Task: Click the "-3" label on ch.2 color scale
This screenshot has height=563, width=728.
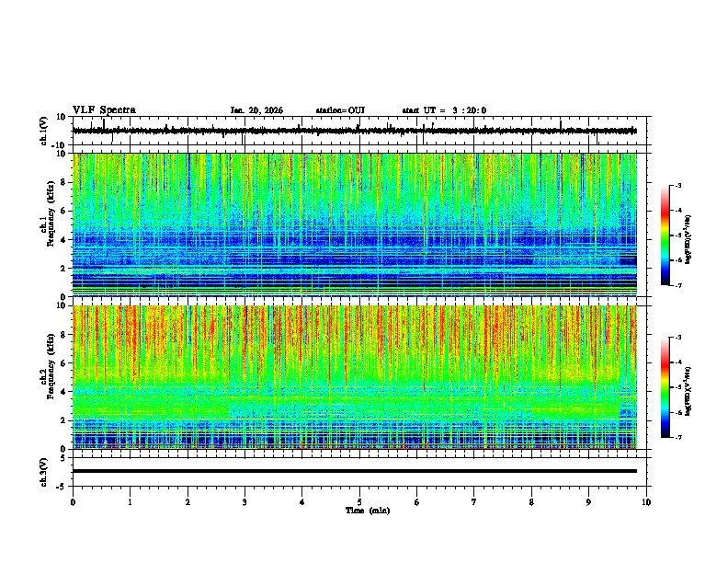Action: [x=677, y=338]
